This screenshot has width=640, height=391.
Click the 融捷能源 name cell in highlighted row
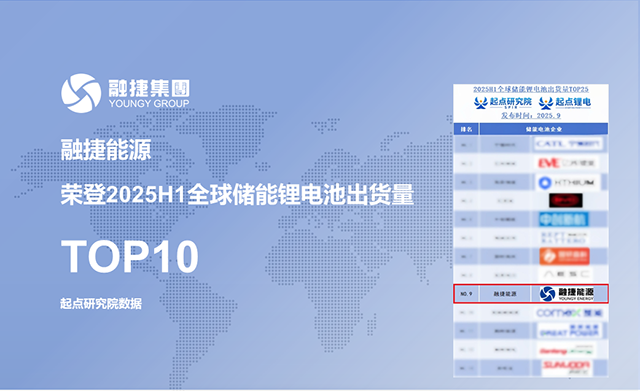click(x=505, y=294)
